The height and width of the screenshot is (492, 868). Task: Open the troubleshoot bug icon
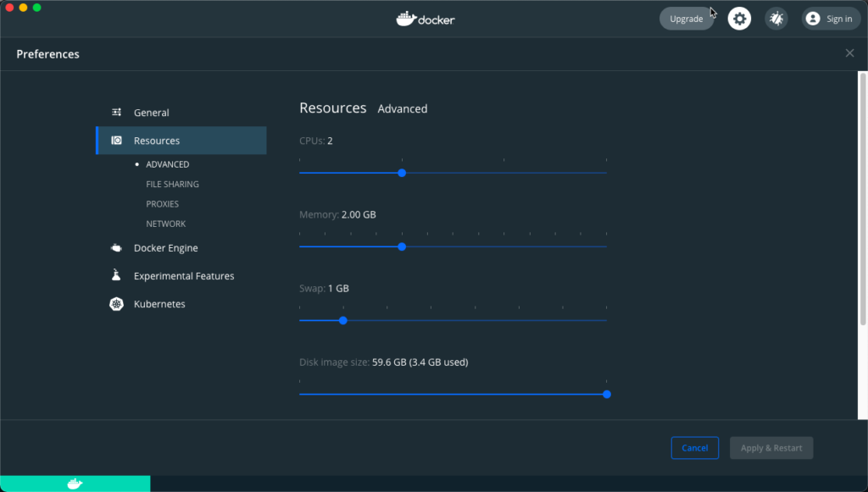point(776,19)
